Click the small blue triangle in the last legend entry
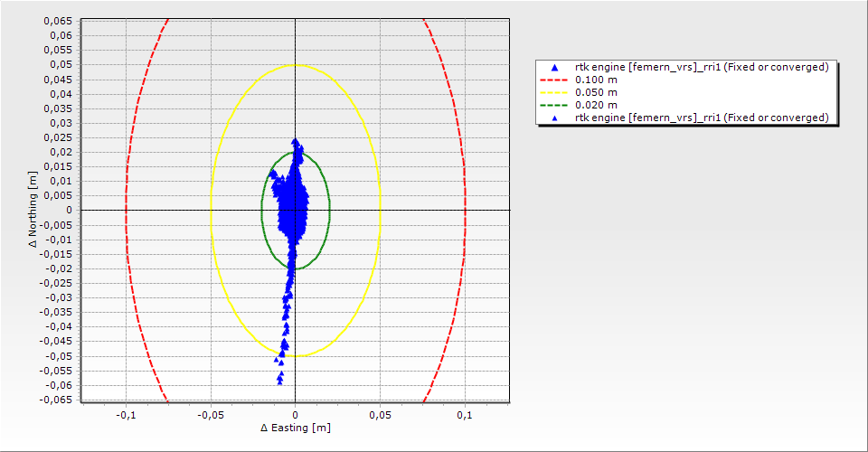 555,118
